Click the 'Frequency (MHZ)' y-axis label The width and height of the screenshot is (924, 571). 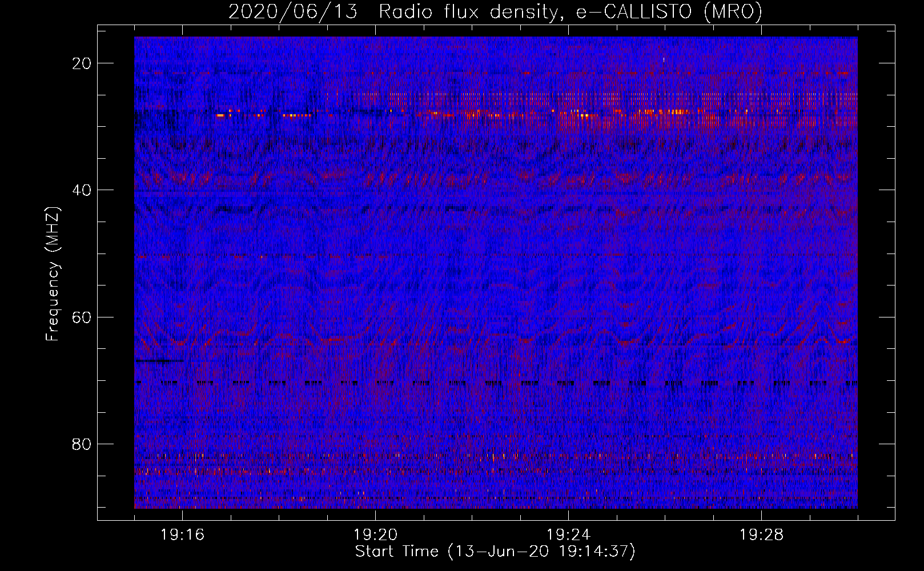[53, 274]
